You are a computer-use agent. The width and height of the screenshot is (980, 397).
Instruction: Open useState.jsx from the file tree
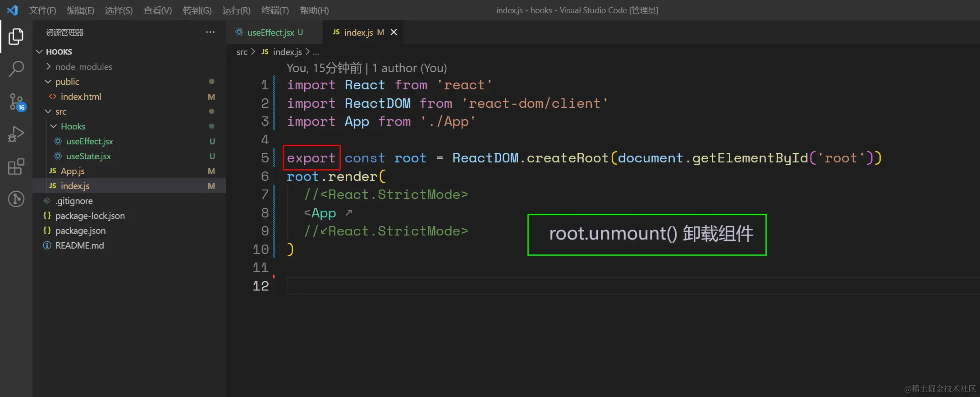pos(88,156)
